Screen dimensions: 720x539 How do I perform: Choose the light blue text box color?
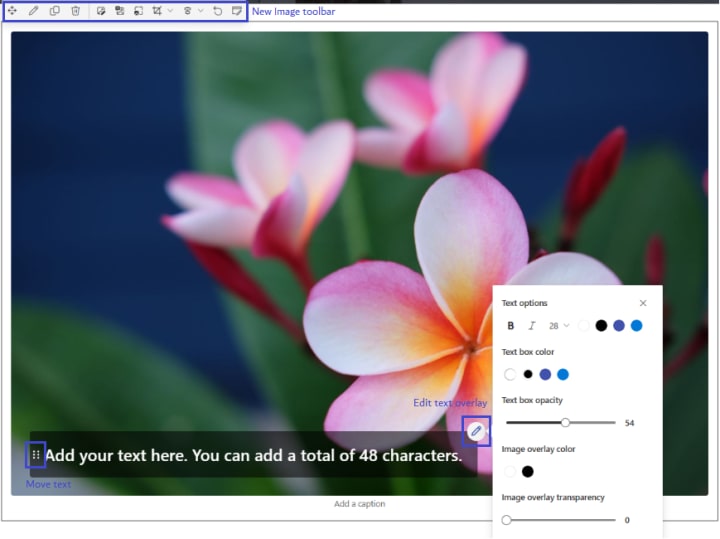[563, 375]
